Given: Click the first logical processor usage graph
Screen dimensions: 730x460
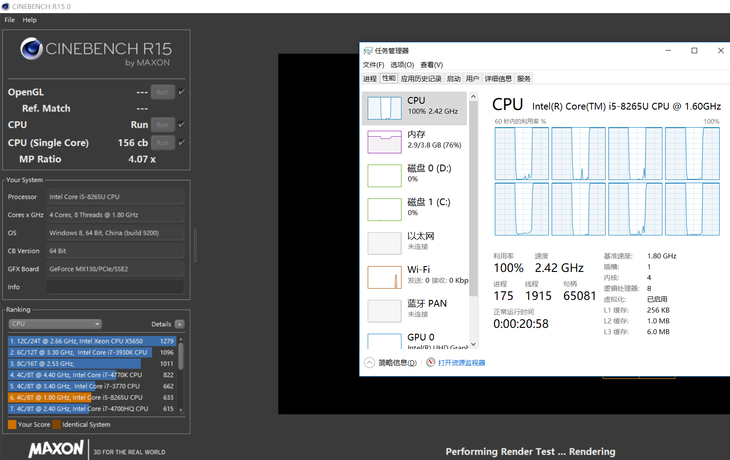Looking at the screenshot, I should point(521,153).
